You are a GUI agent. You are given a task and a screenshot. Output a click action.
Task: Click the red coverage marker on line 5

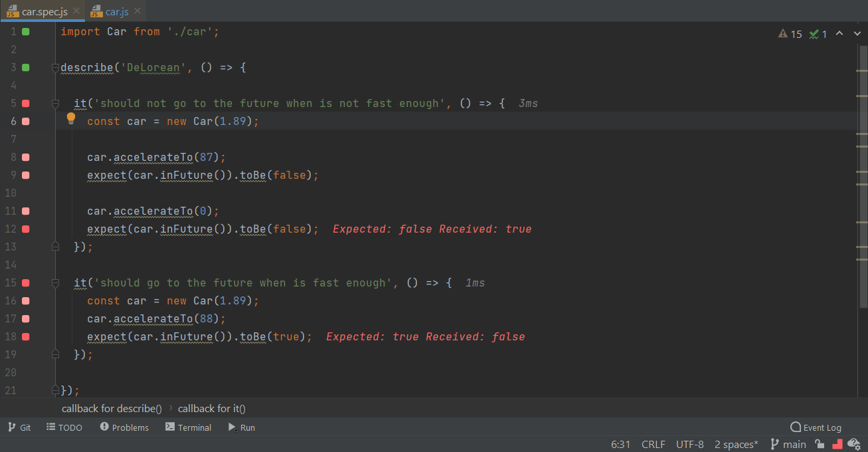pyautogui.click(x=26, y=104)
